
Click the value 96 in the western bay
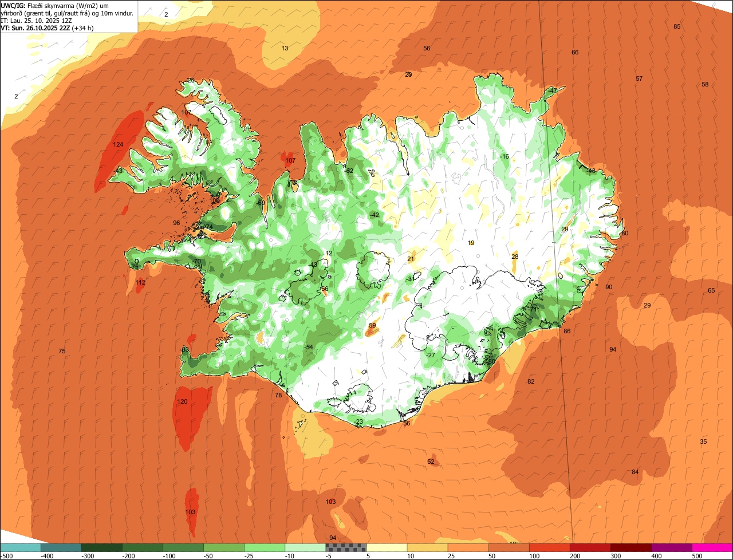[176, 223]
